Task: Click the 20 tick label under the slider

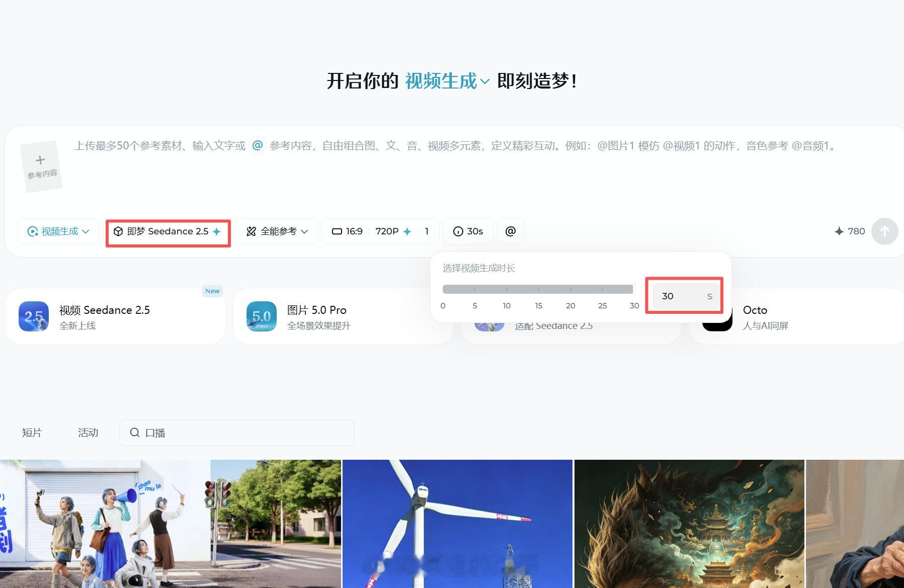Action: point(570,306)
